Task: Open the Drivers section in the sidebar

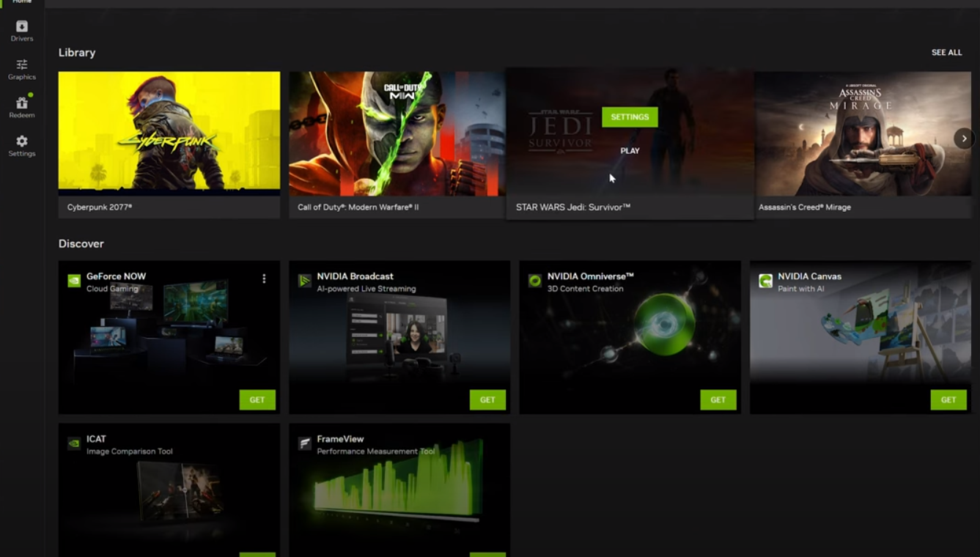Action: point(22,31)
